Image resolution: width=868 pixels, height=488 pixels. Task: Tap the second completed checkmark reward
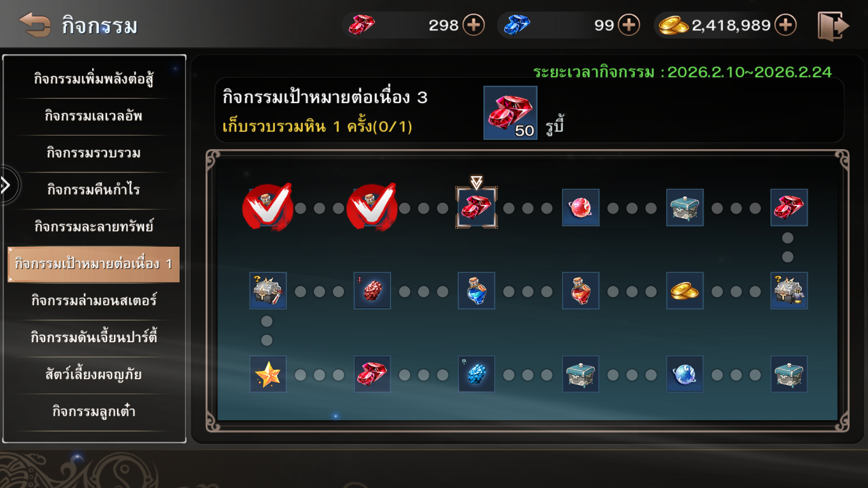pyautogui.click(x=372, y=207)
